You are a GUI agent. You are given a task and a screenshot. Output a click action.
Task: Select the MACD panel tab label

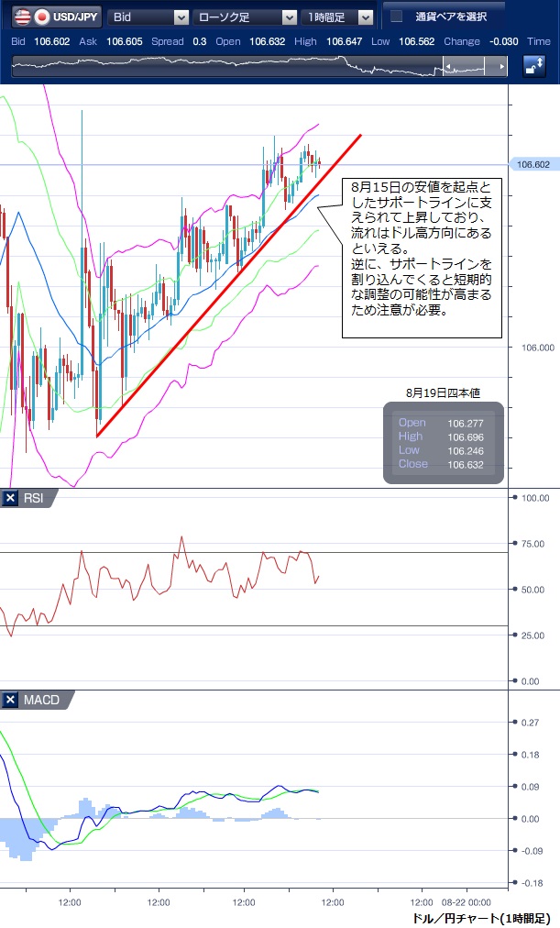coord(42,700)
